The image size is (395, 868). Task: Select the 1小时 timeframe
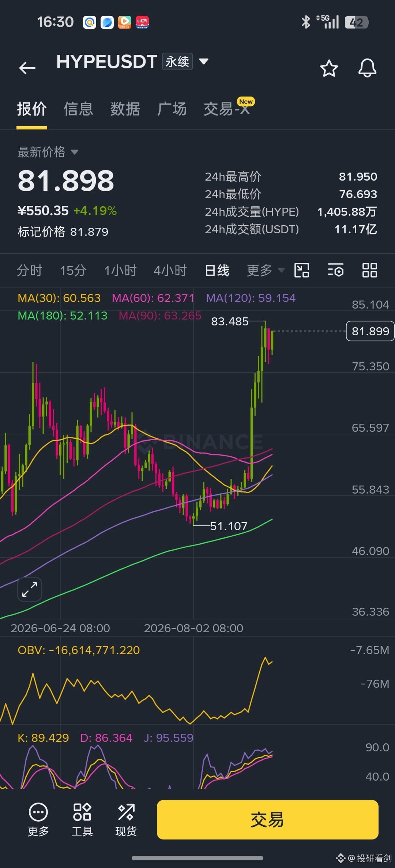tap(120, 271)
